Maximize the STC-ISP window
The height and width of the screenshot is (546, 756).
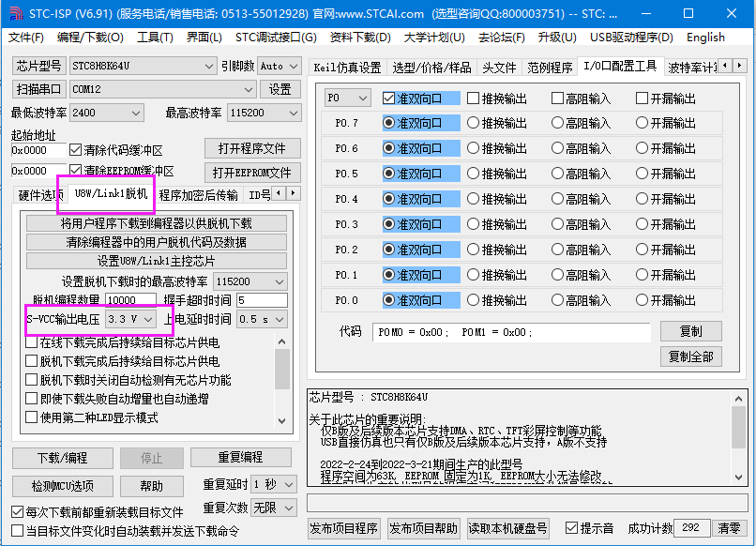688,13
